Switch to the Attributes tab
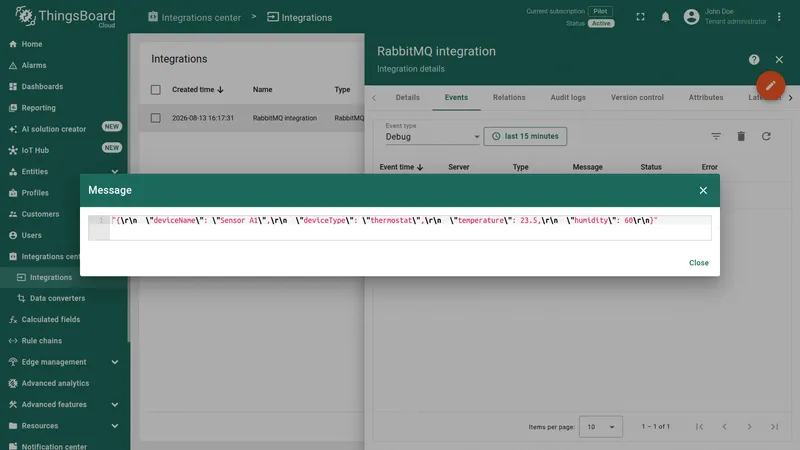 [706, 97]
